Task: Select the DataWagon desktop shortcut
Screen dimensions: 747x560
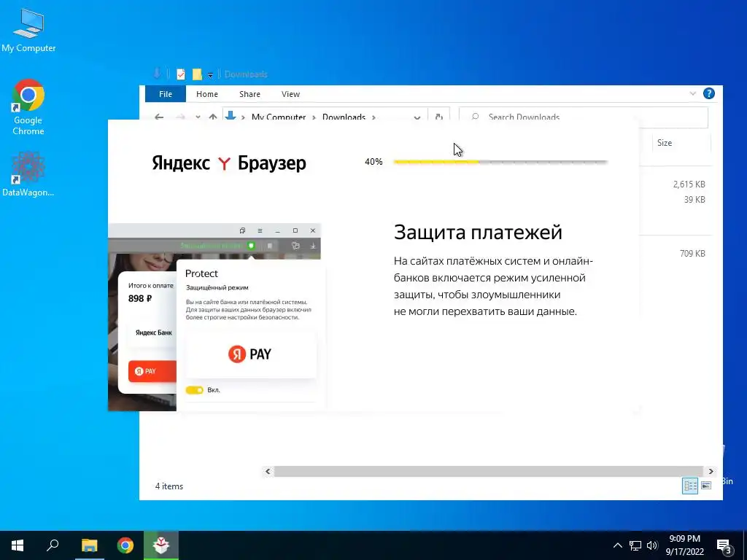Action: 28,174
